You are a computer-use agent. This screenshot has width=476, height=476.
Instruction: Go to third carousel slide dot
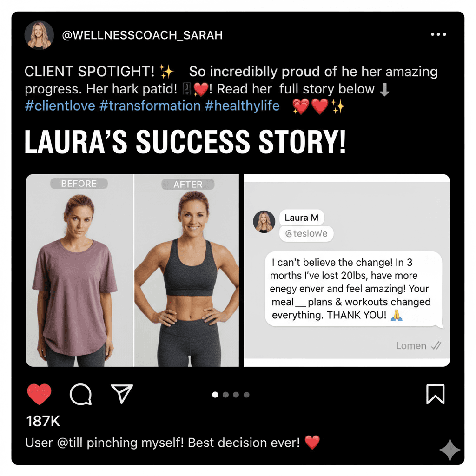pyautogui.click(x=236, y=395)
